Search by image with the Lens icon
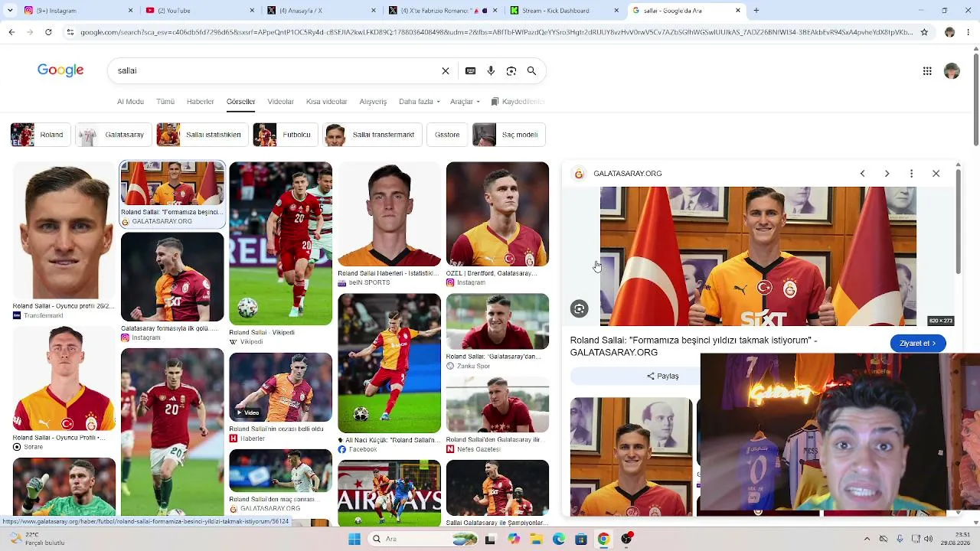The height and width of the screenshot is (551, 980). click(x=511, y=70)
